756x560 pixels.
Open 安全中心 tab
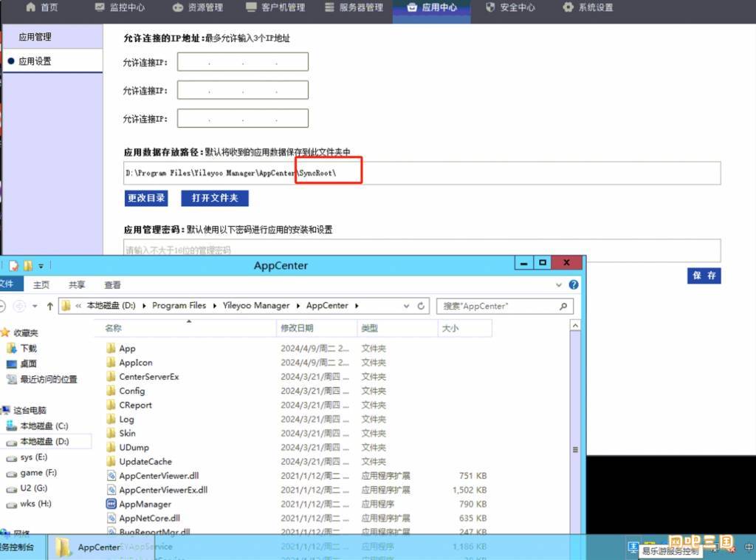[x=510, y=7]
